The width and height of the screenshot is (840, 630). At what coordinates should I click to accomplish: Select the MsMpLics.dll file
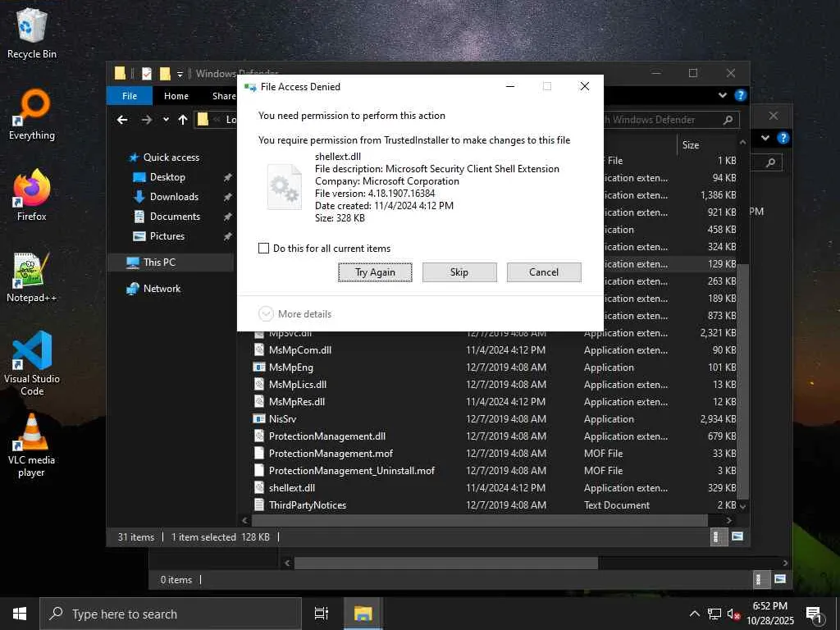pyautogui.click(x=297, y=385)
